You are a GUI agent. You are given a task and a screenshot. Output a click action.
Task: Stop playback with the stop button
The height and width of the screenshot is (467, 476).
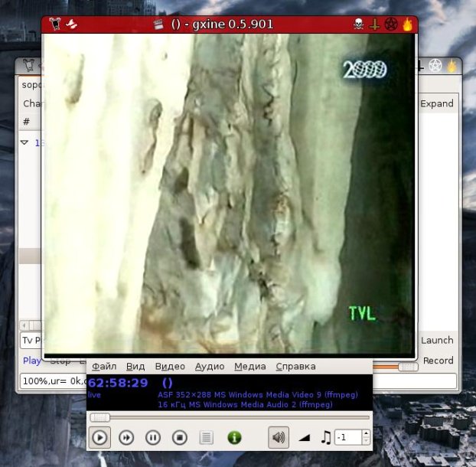(180, 438)
